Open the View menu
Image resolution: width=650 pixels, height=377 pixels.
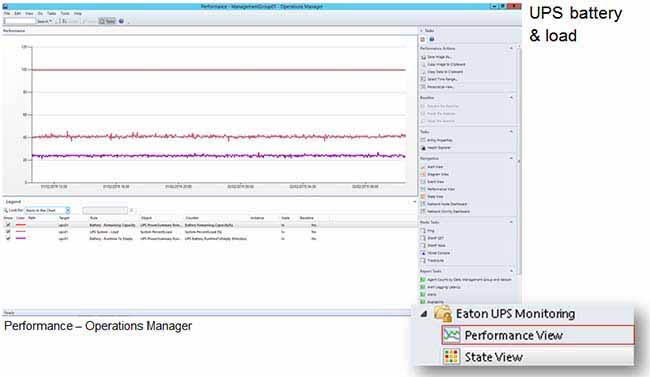click(29, 14)
